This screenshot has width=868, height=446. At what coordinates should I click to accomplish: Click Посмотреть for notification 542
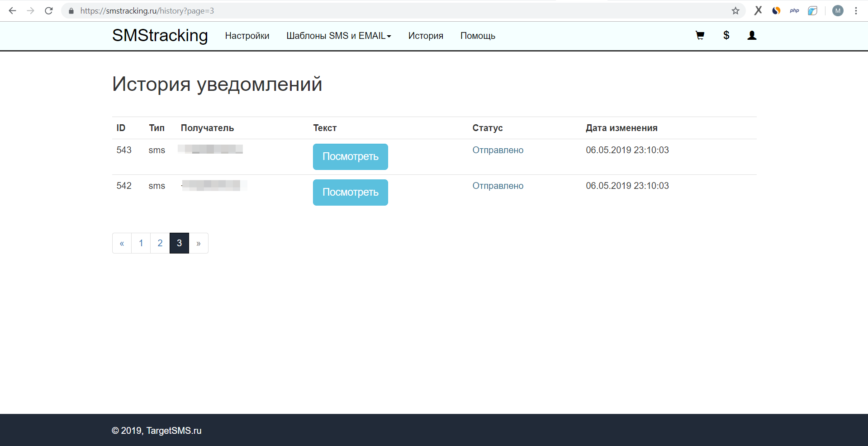click(350, 192)
